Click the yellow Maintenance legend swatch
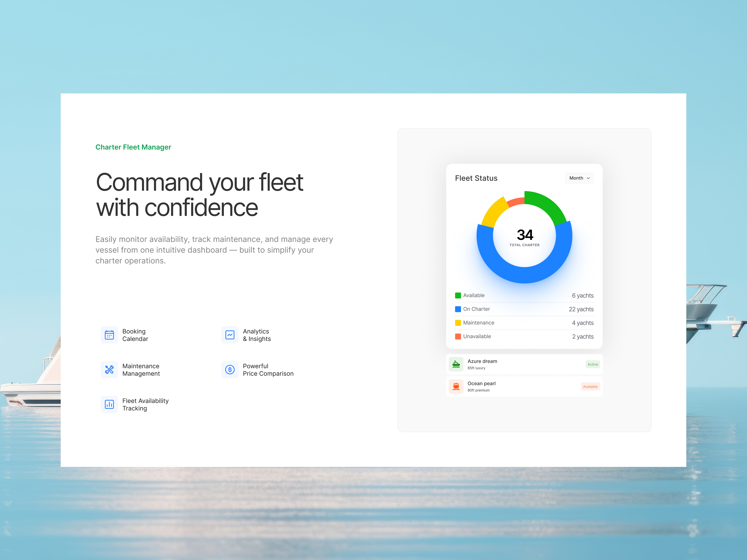This screenshot has width=747, height=560. (458, 323)
